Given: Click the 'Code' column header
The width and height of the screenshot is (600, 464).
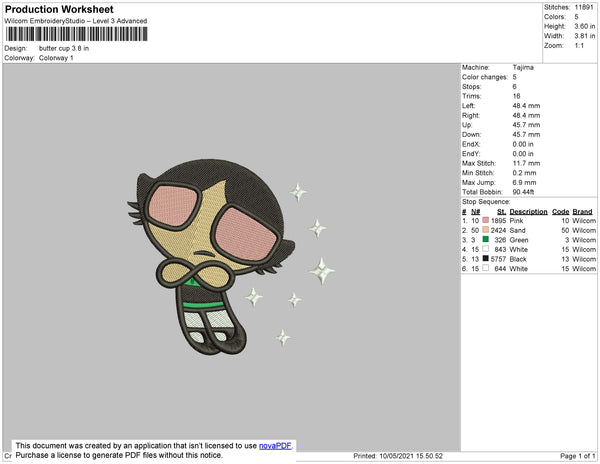Looking at the screenshot, I should point(561,212).
